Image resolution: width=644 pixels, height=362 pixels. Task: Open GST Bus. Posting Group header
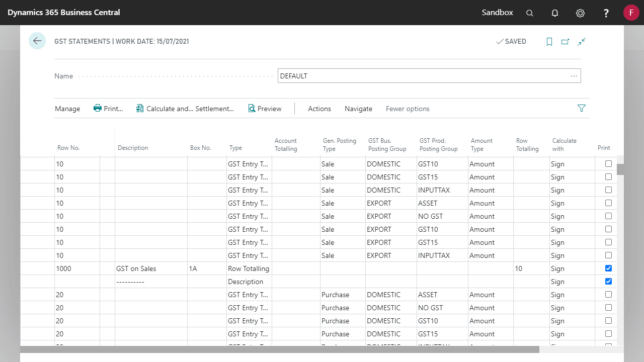coord(387,145)
